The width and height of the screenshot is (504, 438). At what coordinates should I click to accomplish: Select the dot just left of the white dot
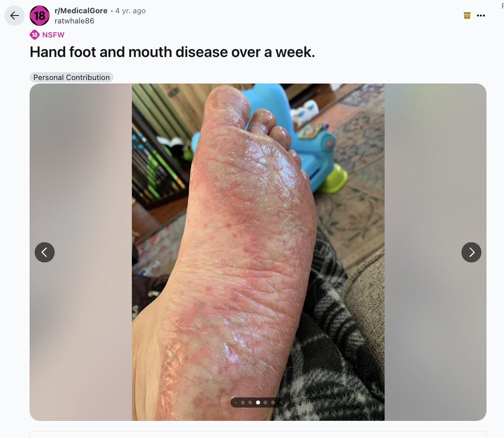tap(250, 402)
